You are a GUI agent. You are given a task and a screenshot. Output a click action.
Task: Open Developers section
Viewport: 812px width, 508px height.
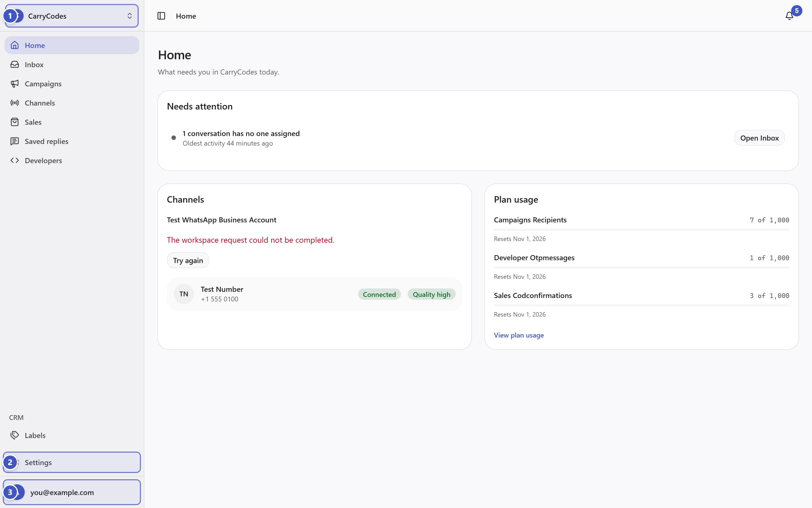click(x=72, y=160)
